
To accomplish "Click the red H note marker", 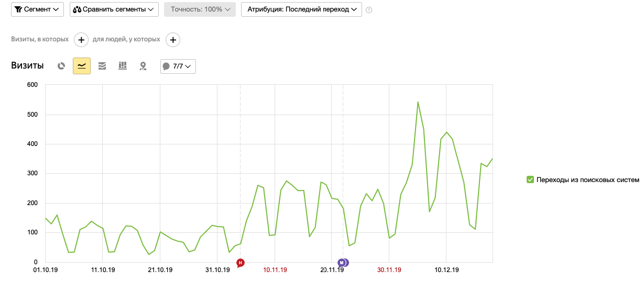I will point(241,263).
